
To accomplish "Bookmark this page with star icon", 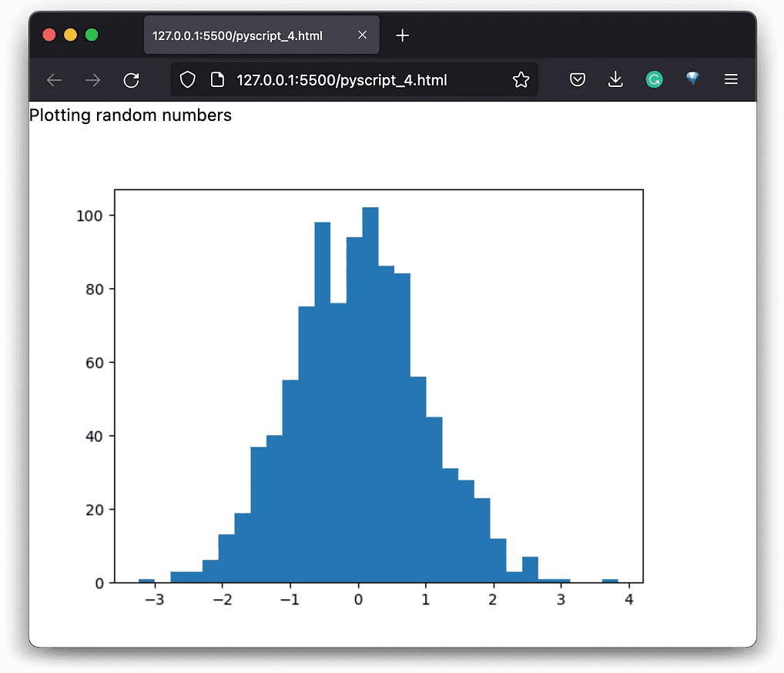I will tap(521, 79).
